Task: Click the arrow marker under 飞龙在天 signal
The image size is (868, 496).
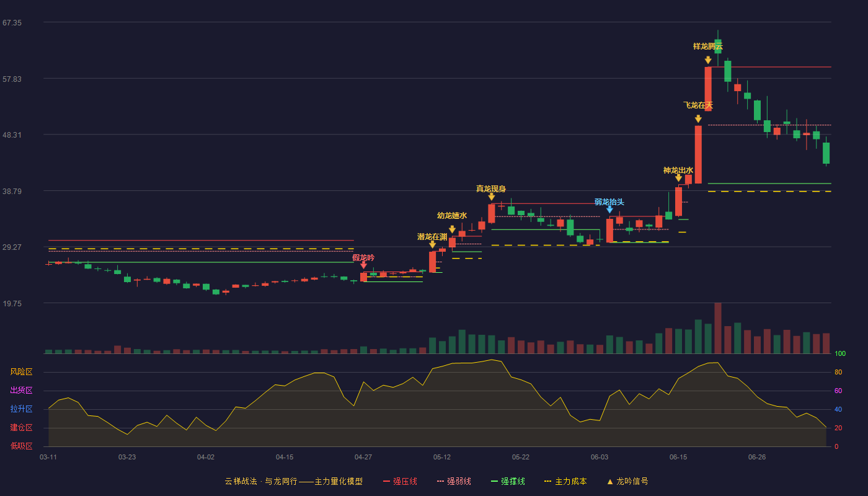Action: point(698,119)
